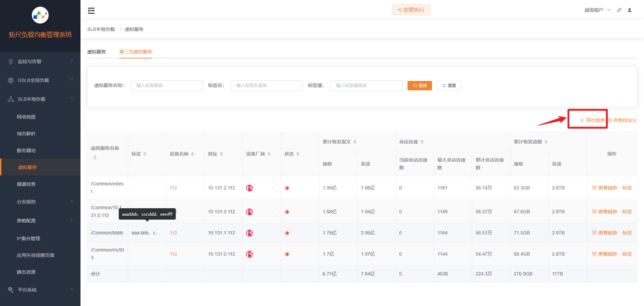The width and height of the screenshot is (644, 306).
Task: Collapse the sidebar with the hamburger icon
Action: (x=91, y=11)
